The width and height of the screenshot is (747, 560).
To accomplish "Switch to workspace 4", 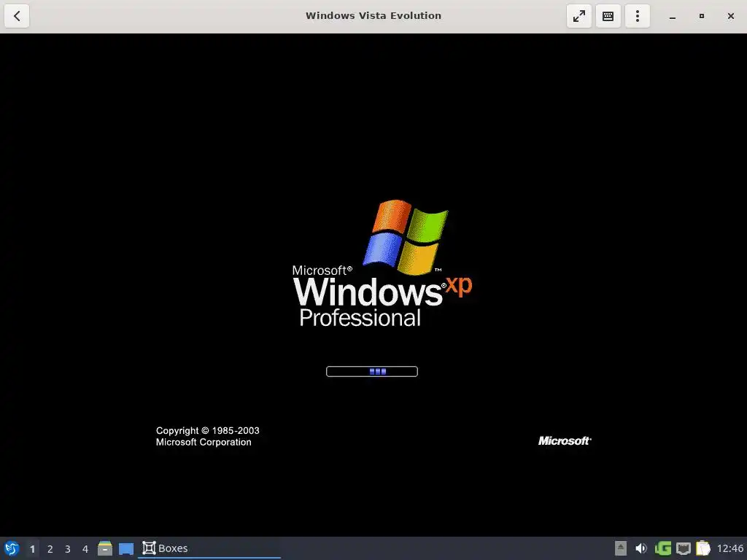I will [x=85, y=549].
